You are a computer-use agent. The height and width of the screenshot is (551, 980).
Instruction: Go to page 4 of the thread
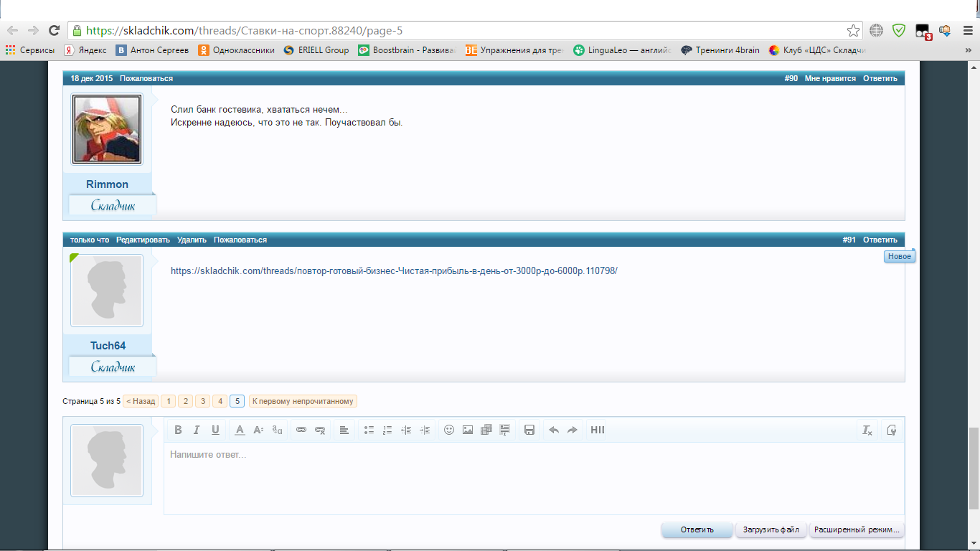point(220,401)
